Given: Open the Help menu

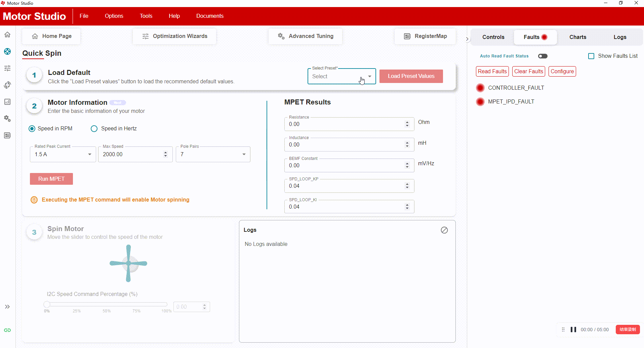Looking at the screenshot, I should (x=174, y=16).
